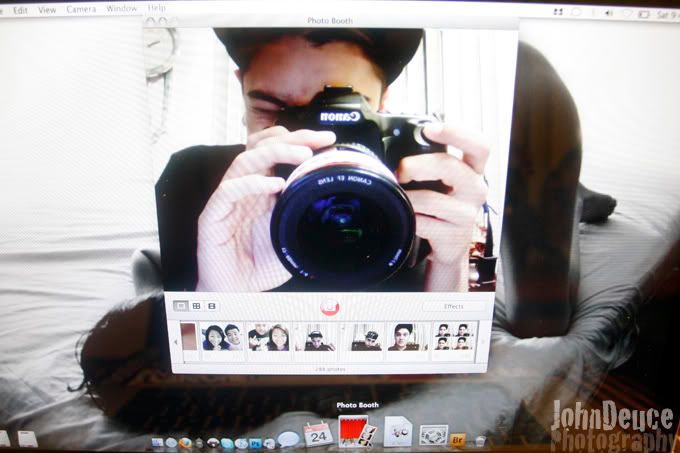
Task: Open the Camera menu
Action: click(x=81, y=9)
